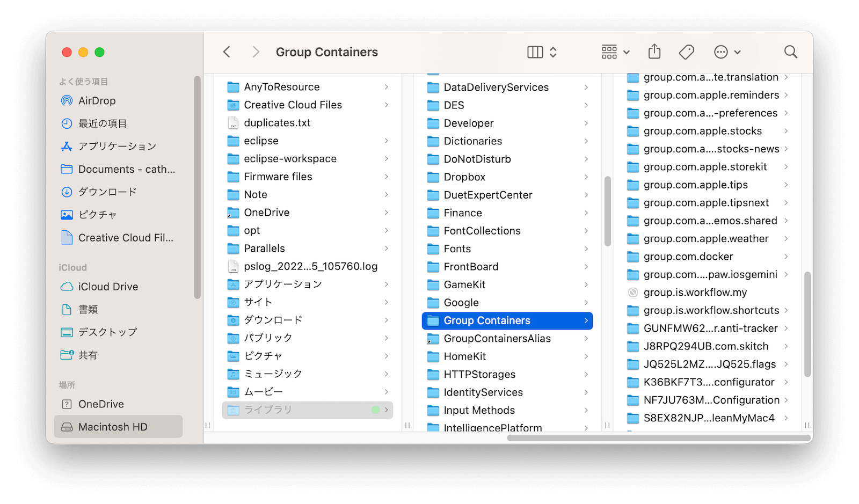This screenshot has height=504, width=859.
Task: Go forward with the right arrow button
Action: pos(256,52)
